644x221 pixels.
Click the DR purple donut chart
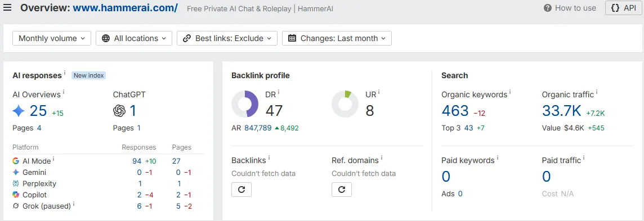[245, 104]
